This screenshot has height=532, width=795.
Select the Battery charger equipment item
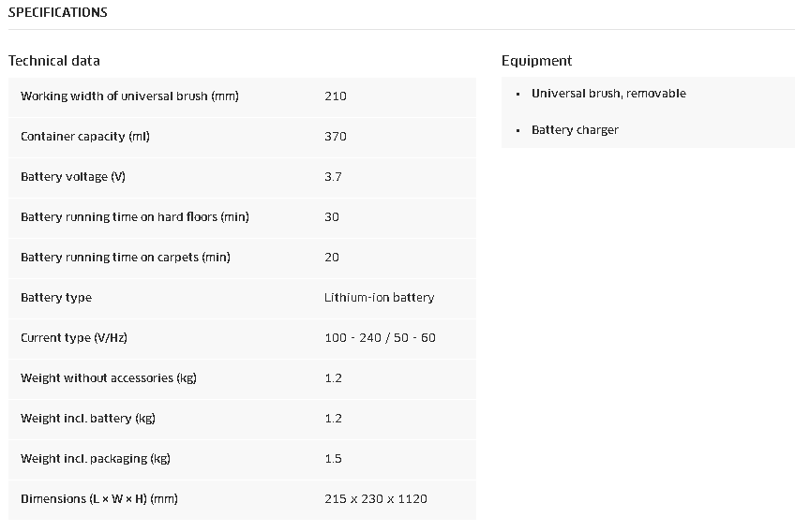pos(575,130)
